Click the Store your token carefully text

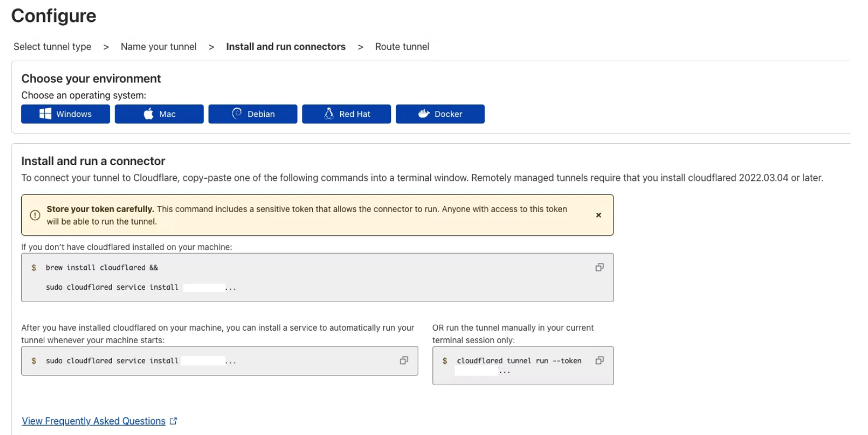point(100,209)
